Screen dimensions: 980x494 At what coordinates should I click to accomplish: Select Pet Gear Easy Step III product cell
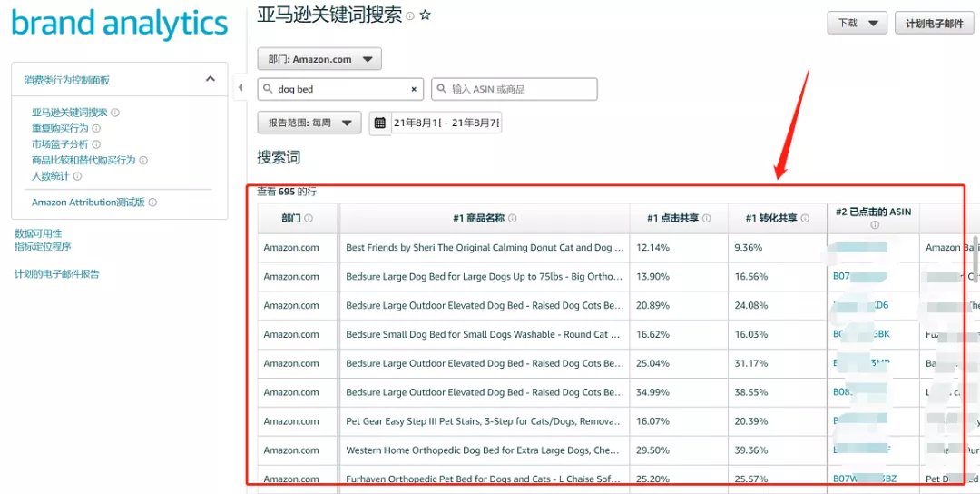(x=485, y=421)
